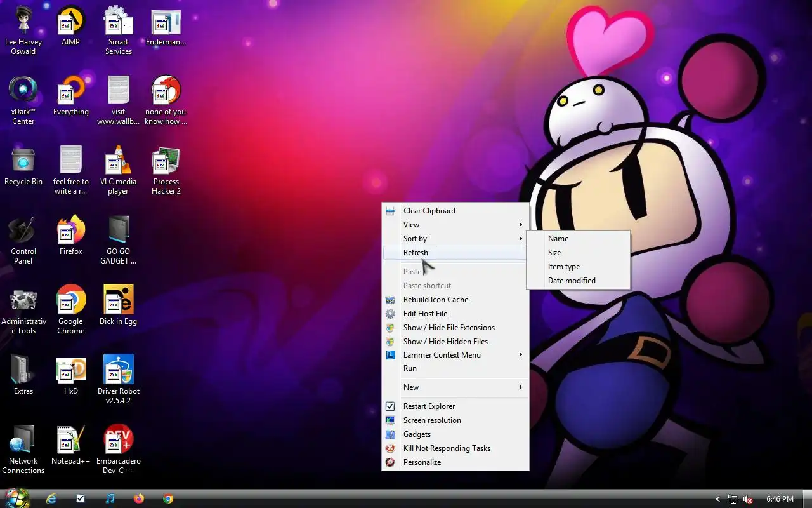The width and height of the screenshot is (812, 508).
Task: Choose Run in the context menu
Action: pos(455,368)
